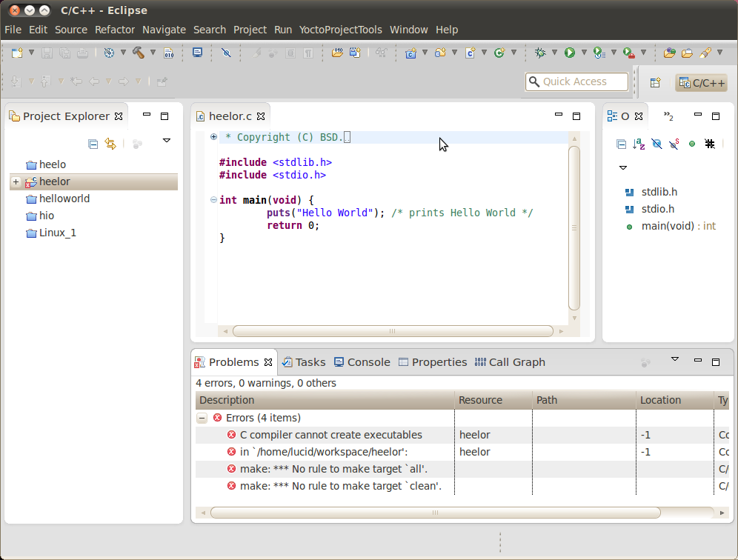Switch to the C/C++ perspective button
Image resolution: width=738 pixels, height=560 pixels.
pos(701,84)
